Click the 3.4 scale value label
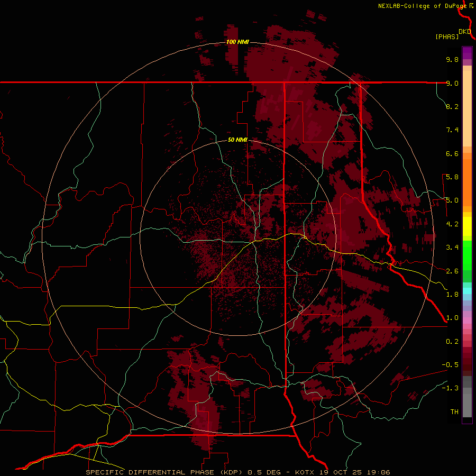Screen dimensions: 476x476 [452, 248]
